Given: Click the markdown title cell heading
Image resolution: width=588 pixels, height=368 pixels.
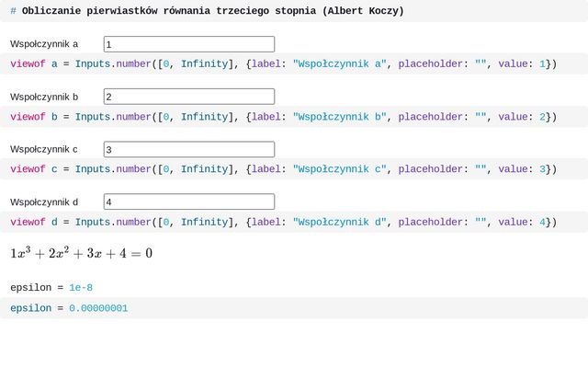Looking at the screenshot, I should pyautogui.click(x=207, y=11).
